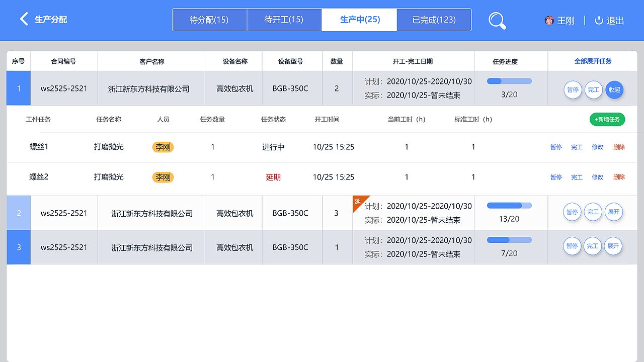Click 完工 link for task 螺丝1

[577, 147]
